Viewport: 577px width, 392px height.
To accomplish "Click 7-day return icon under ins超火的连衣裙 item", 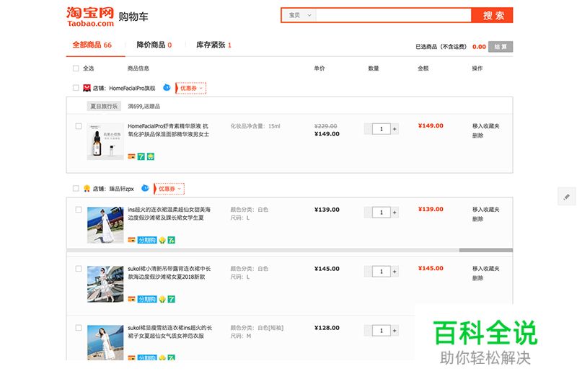I will [172, 240].
